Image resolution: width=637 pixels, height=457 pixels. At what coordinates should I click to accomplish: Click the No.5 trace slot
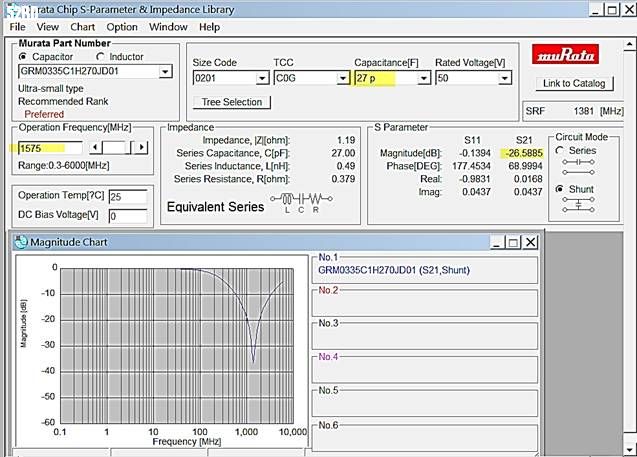click(425, 403)
